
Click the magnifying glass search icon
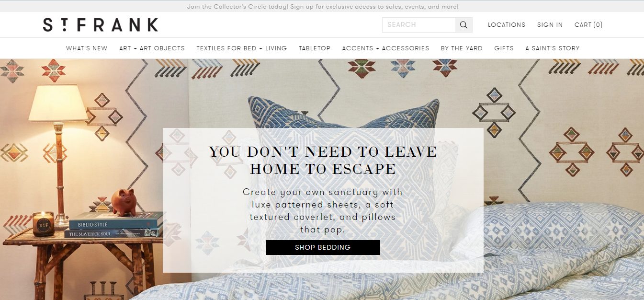463,25
